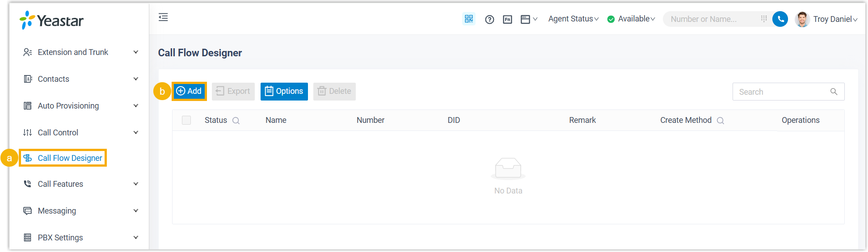This screenshot has width=868, height=252.
Task: Select Call Flow Designer in the sidebar
Action: (70, 158)
